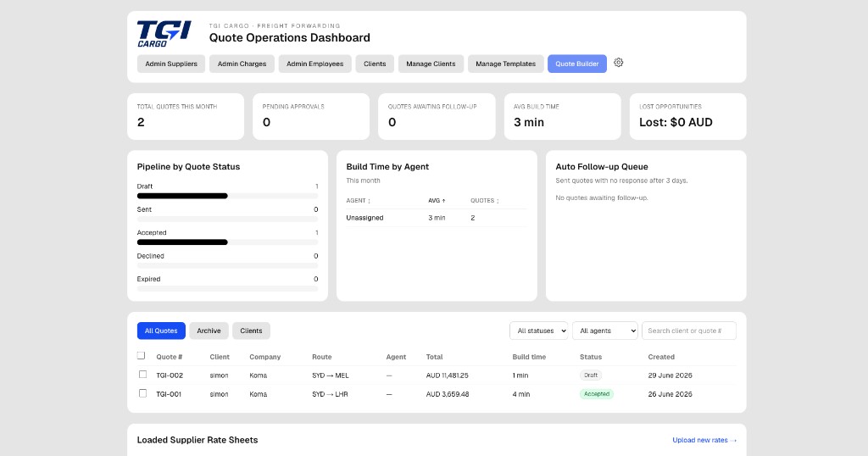868x456 pixels.
Task: Click total AUD 3,659.48
Action: [448, 394]
